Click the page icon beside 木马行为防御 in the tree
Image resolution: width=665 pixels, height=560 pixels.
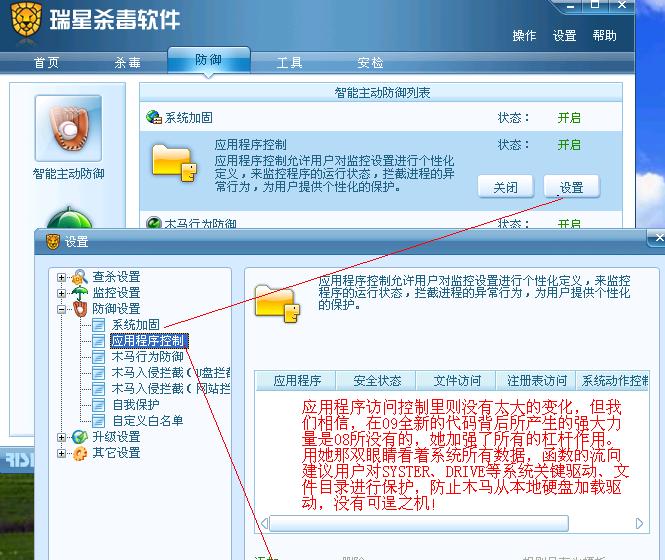tap(98, 357)
